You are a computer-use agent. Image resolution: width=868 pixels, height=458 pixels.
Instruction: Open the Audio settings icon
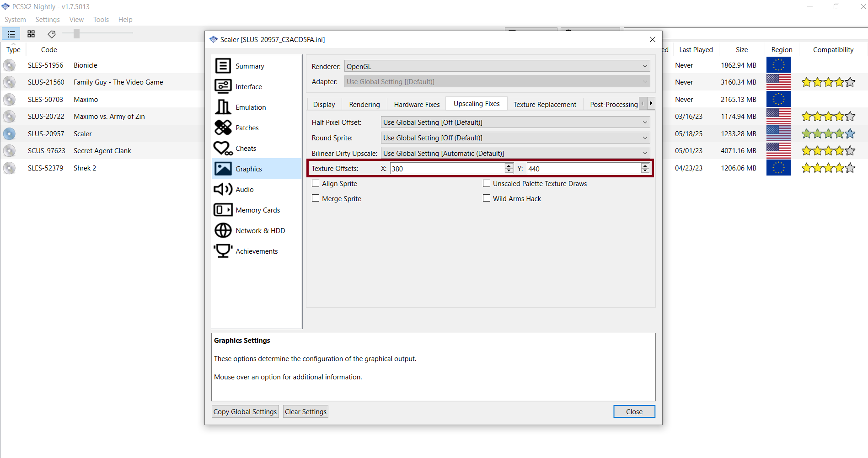click(x=223, y=189)
